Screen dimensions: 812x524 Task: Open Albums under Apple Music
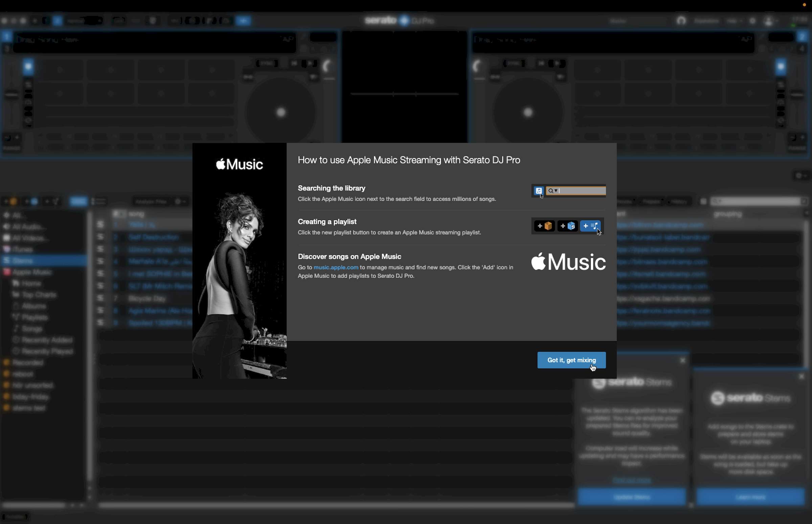click(29, 306)
